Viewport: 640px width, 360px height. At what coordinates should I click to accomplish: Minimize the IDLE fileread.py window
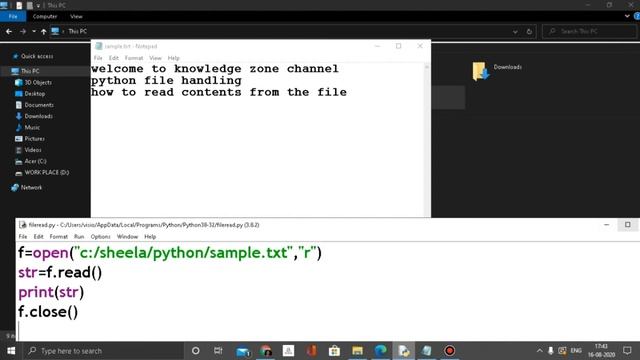[x=607, y=225]
